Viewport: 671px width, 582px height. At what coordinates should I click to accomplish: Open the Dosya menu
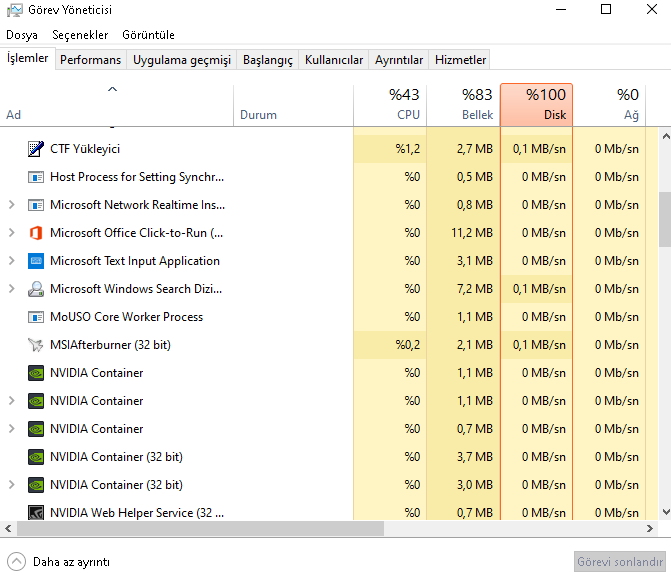[22, 35]
